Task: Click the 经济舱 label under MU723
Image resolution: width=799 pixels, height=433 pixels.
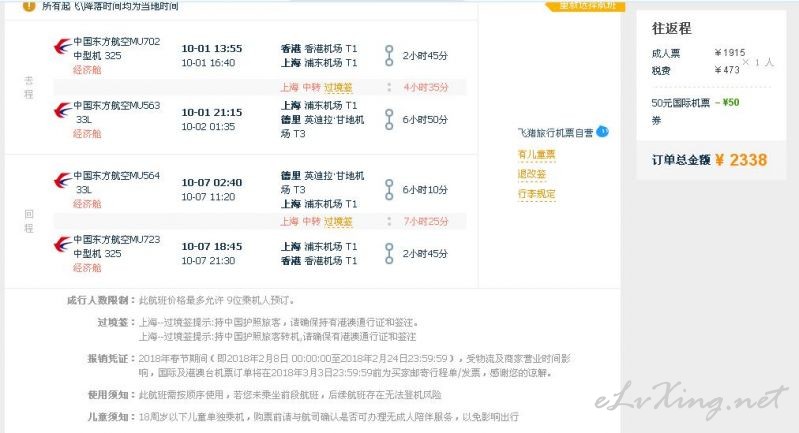Action: (87, 267)
